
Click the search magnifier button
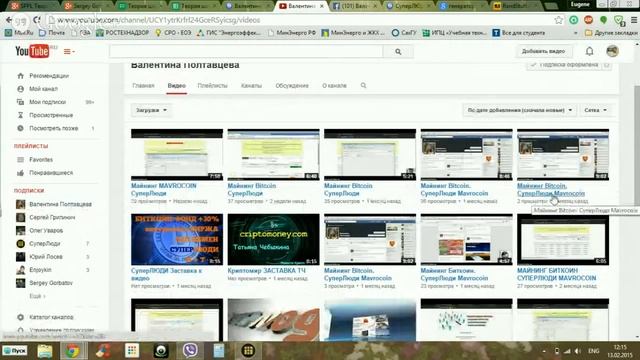pyautogui.click(x=398, y=52)
